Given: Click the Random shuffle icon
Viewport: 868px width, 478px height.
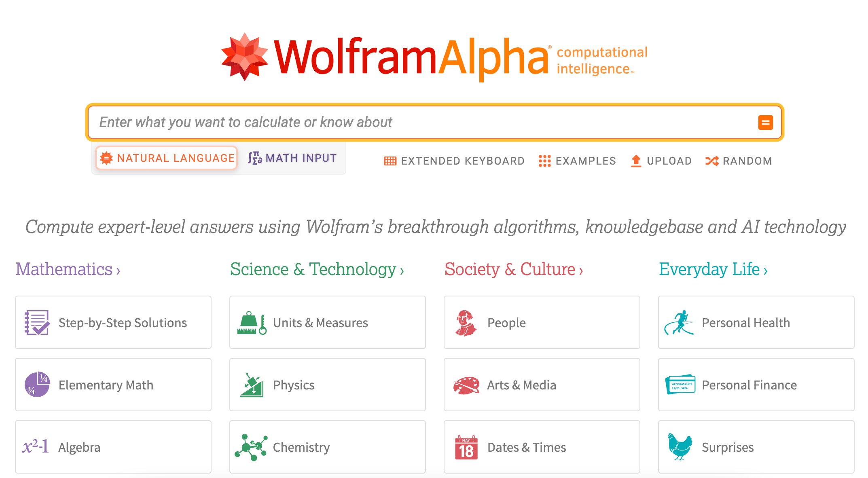Looking at the screenshot, I should pyautogui.click(x=712, y=161).
